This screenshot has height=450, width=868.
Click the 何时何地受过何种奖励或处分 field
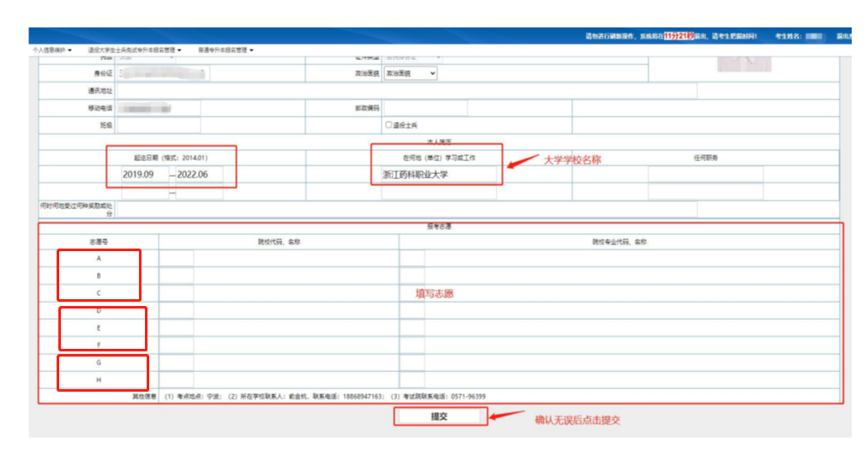407,209
